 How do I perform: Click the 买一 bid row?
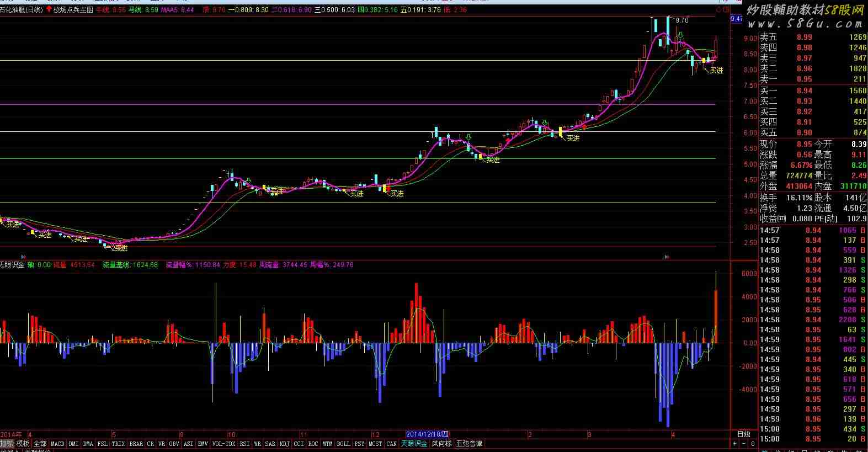[813, 91]
